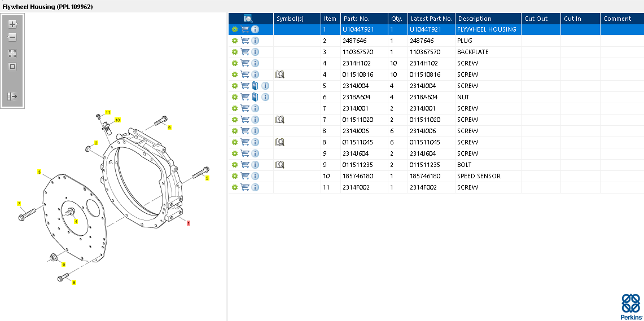
Task: Sort by the Description column header
Action: click(488, 19)
